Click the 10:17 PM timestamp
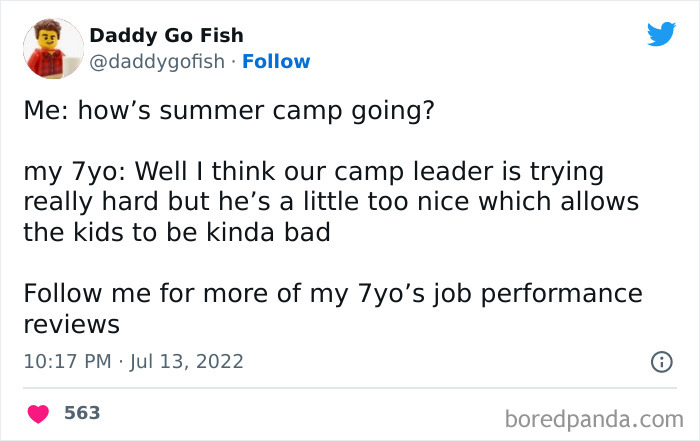Viewport: 700px width, 441px height. coord(65,361)
